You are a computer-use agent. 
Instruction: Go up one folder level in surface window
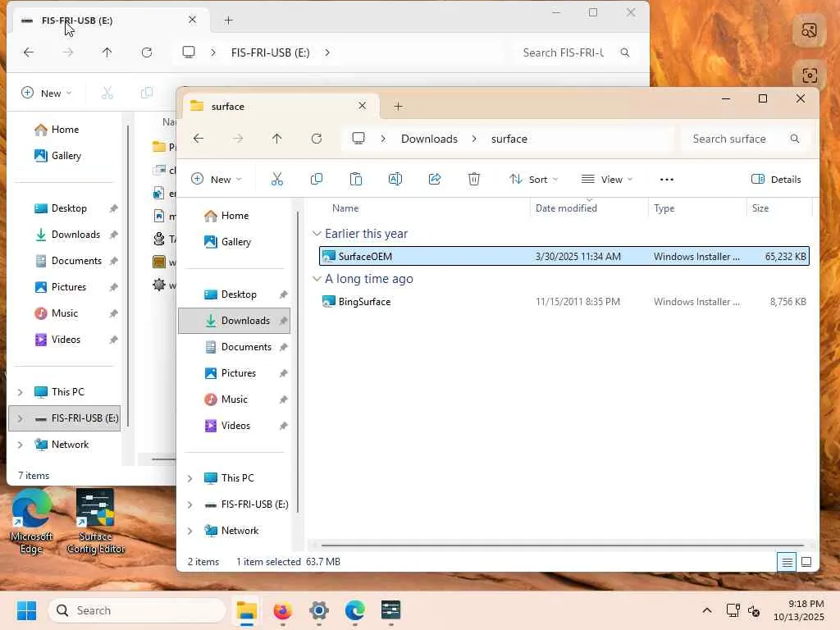tap(277, 139)
